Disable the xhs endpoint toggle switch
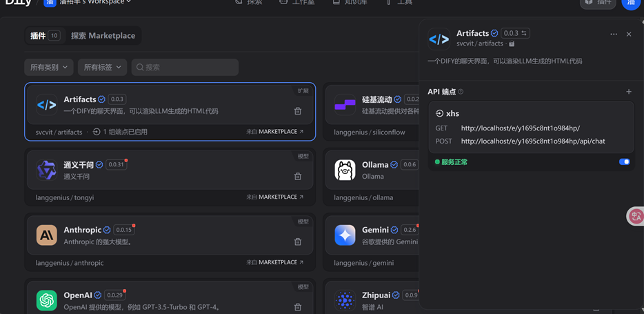This screenshot has width=644, height=314. pos(624,162)
